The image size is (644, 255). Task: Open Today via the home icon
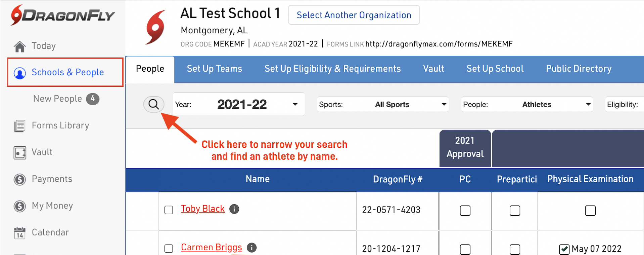[x=20, y=46]
